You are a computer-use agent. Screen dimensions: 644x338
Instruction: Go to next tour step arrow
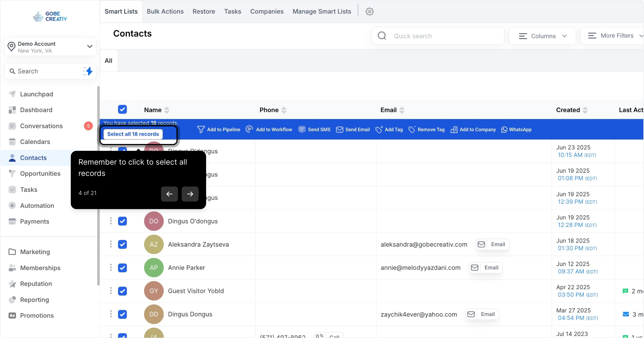[x=190, y=194]
